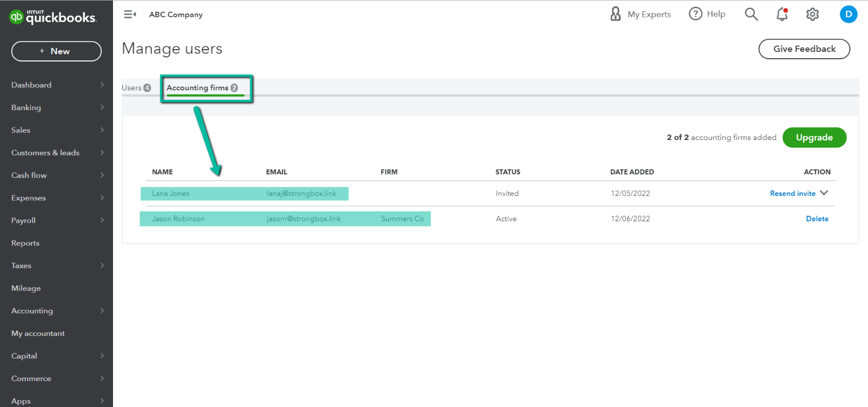The width and height of the screenshot is (868, 407).
Task: Open the notifications bell icon
Action: tap(782, 15)
